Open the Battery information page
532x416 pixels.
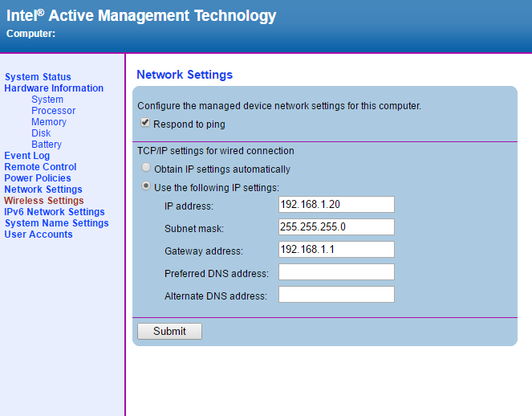click(47, 145)
